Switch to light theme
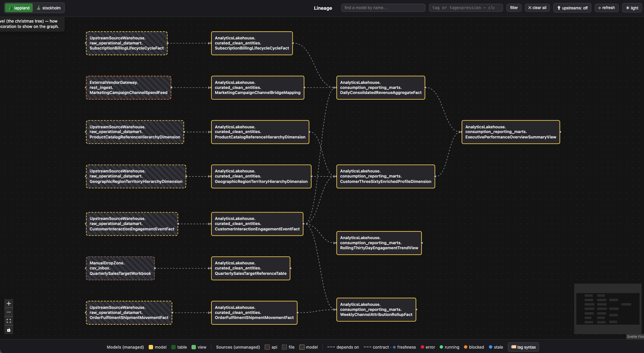644x353 pixels. (x=632, y=8)
